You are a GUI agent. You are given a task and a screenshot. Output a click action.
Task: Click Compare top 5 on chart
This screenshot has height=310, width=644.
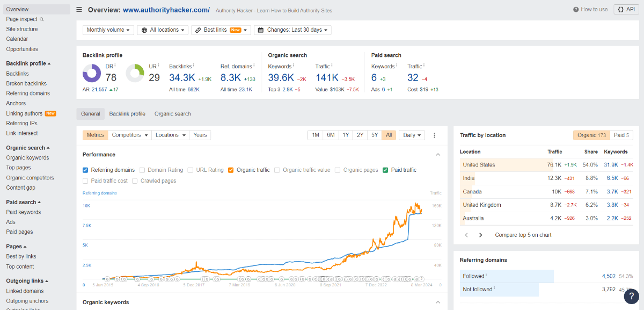pos(523,235)
